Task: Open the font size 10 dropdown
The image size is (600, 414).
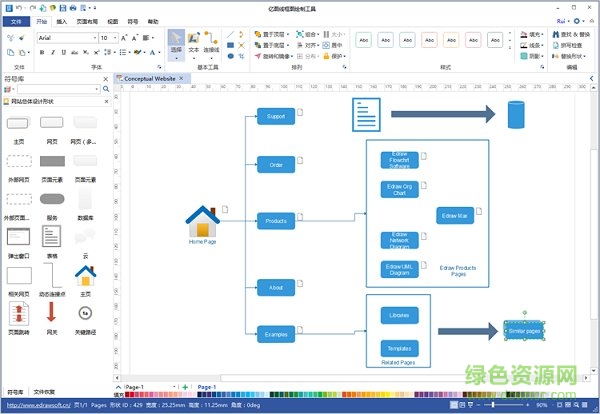Action: click(115, 38)
